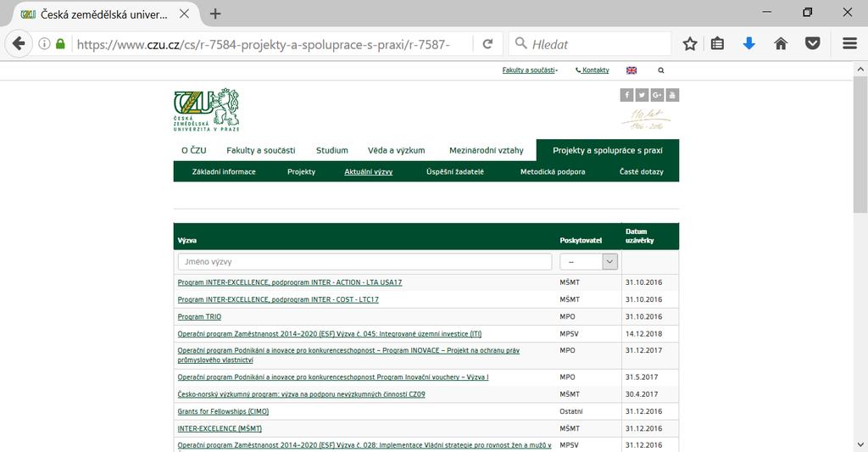This screenshot has height=452, width=868.
Task: Open the Kontakty link
Action: 593,70
